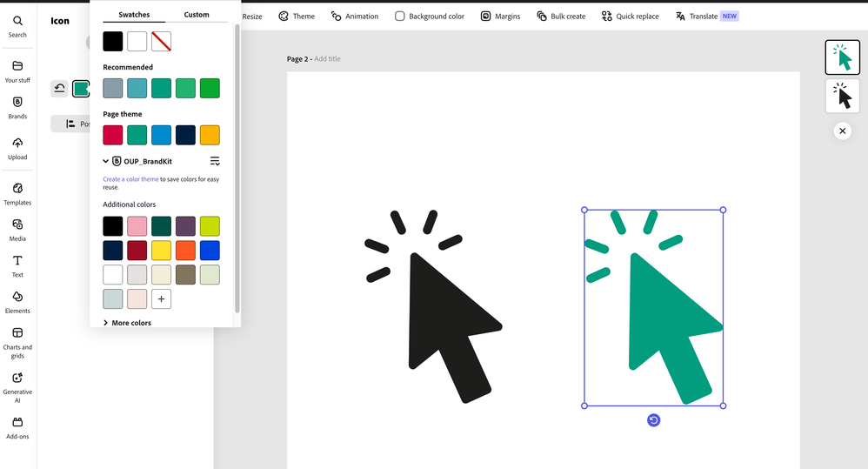Open the OUP_BrandKit sort options icon
The height and width of the screenshot is (469, 868).
tap(215, 161)
